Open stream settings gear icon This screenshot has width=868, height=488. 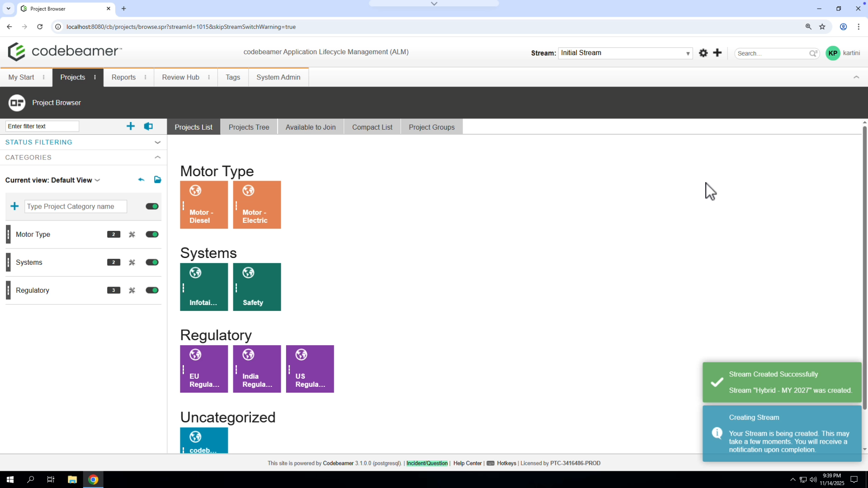point(703,53)
